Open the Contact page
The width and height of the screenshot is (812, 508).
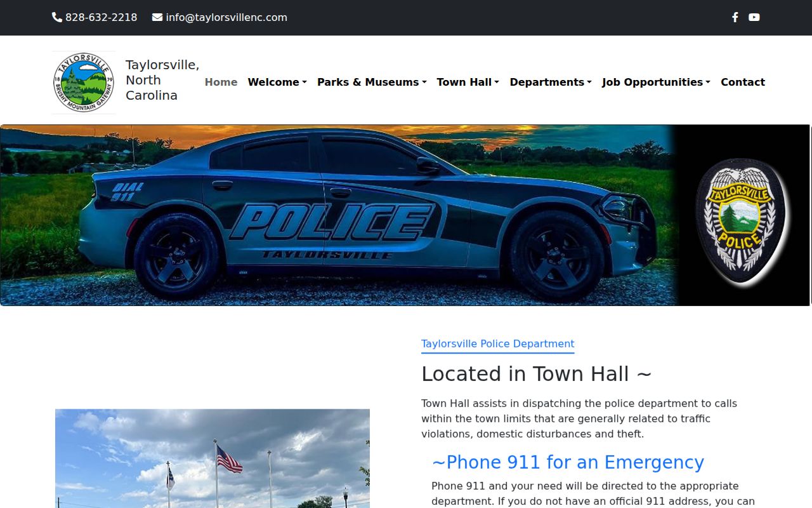(x=743, y=82)
